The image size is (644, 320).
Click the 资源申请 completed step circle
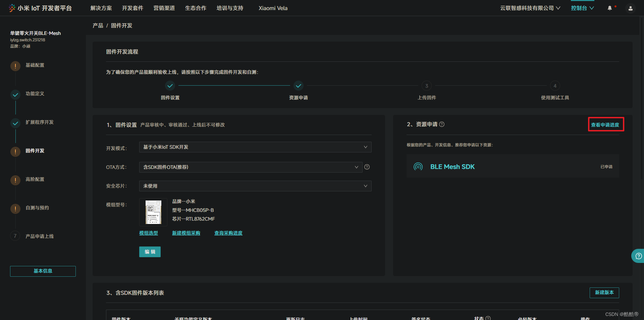[x=299, y=86]
